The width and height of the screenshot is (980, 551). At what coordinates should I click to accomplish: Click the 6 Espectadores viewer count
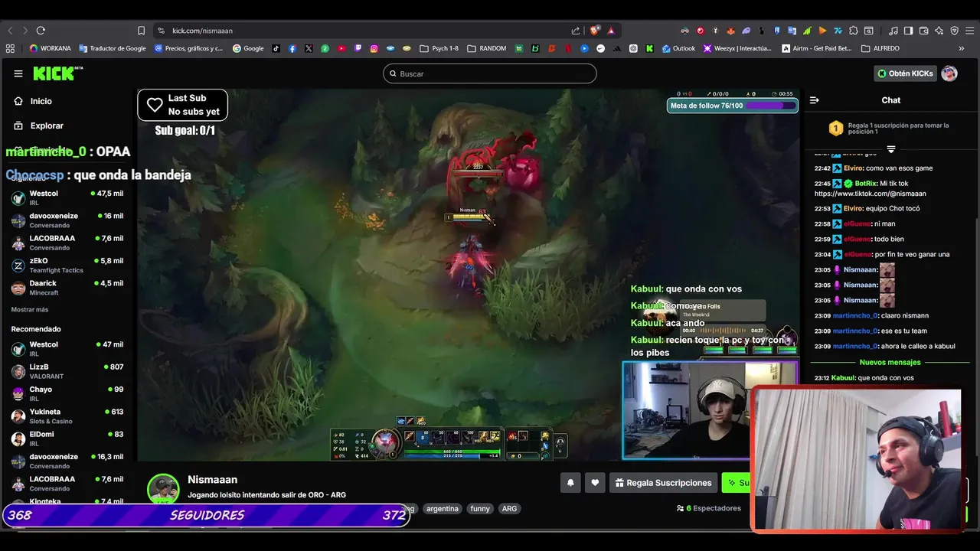point(709,508)
